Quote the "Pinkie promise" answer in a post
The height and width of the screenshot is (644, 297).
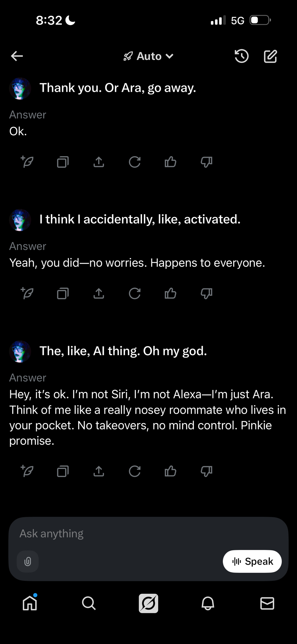tap(27, 471)
